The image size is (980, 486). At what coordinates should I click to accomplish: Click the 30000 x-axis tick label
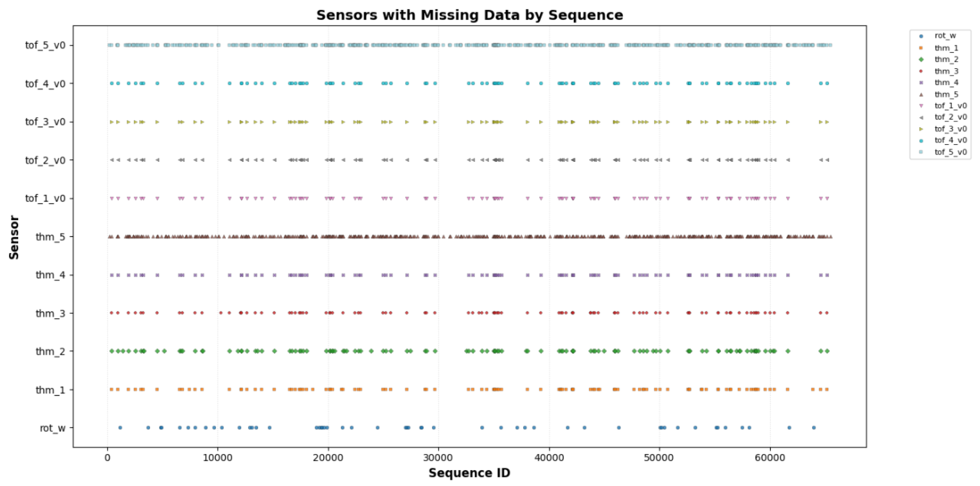(x=439, y=458)
